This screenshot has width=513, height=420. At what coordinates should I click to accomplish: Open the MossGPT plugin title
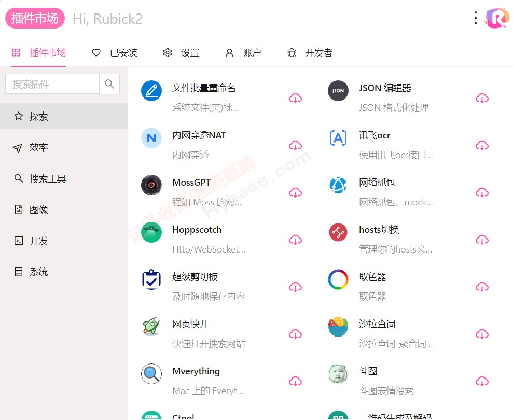[191, 182]
